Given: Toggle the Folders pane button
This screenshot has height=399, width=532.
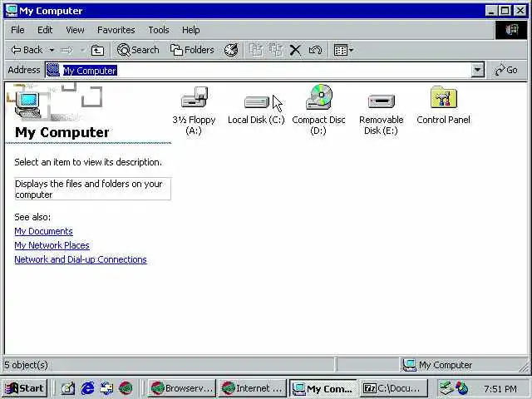Looking at the screenshot, I should tap(192, 50).
